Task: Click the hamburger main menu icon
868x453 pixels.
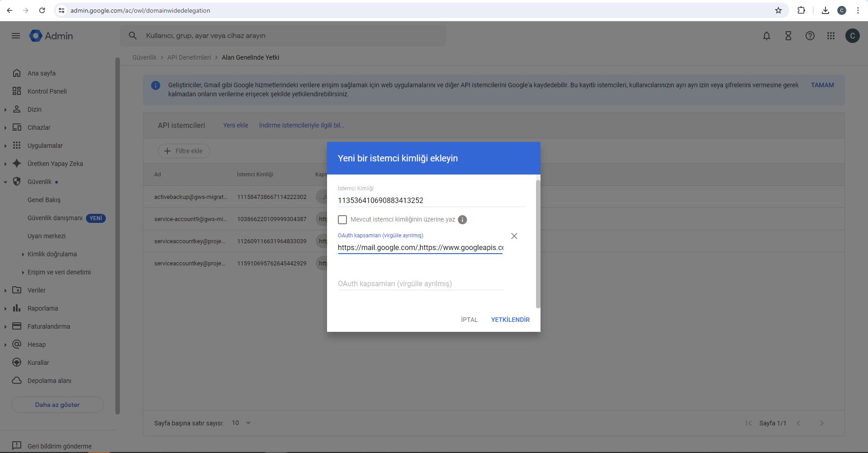Action: [16, 36]
